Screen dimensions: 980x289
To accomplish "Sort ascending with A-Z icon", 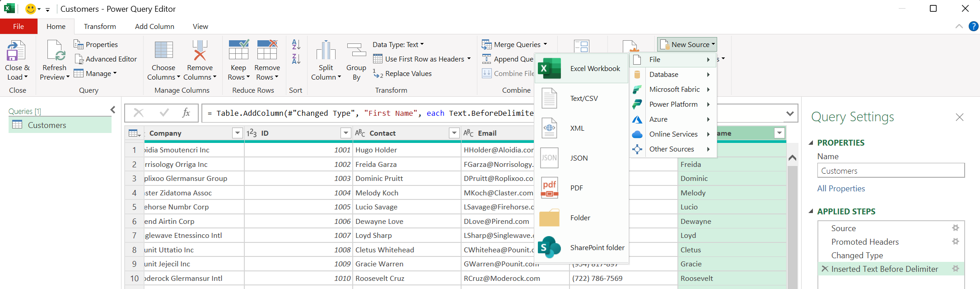I will 296,44.
